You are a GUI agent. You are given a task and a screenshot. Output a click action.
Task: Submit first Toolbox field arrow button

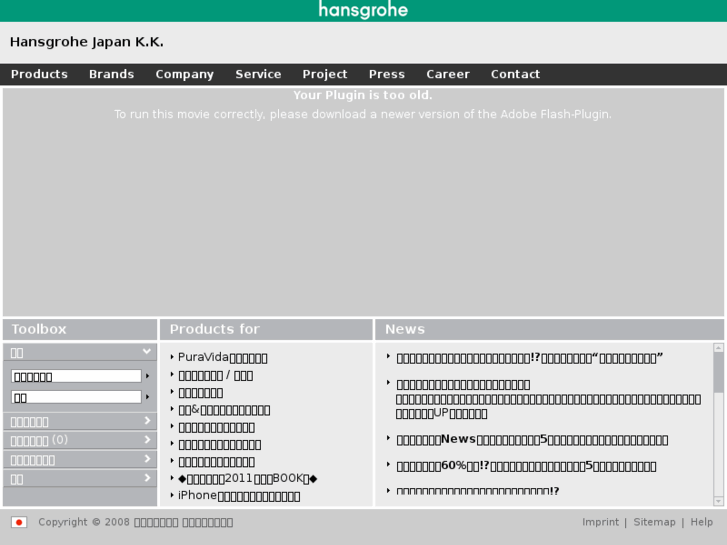tap(147, 376)
